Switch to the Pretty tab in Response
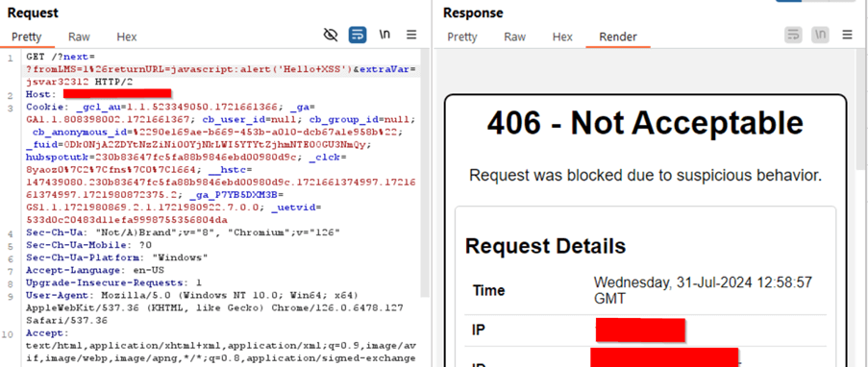The image size is (868, 367). [x=462, y=37]
